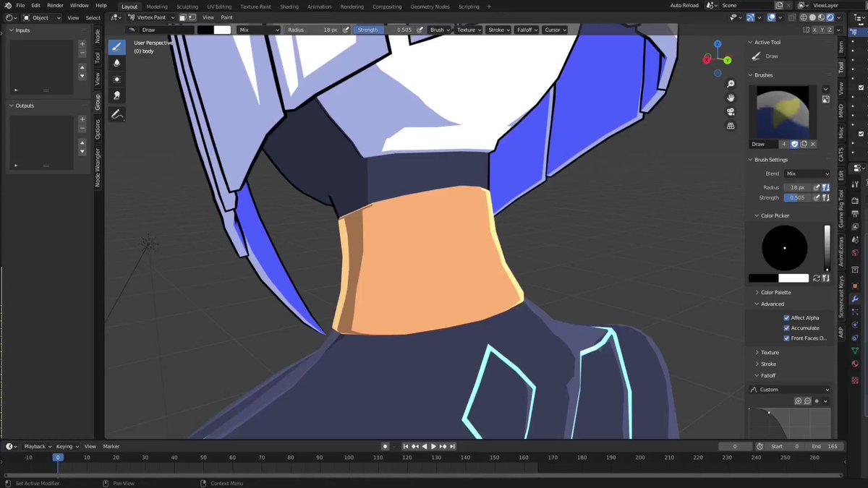This screenshot has width=868, height=488.
Task: Jump to the last frame with the playback button
Action: [x=453, y=446]
